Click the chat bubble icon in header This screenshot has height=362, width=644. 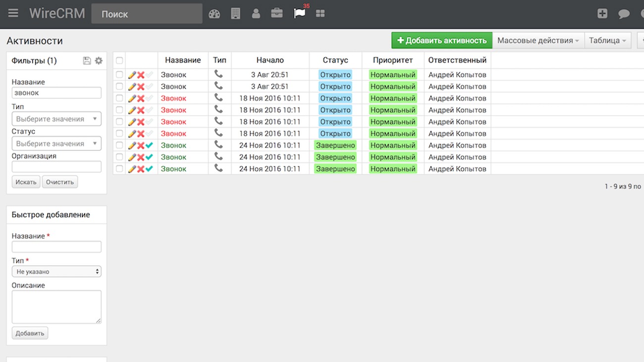(x=624, y=14)
